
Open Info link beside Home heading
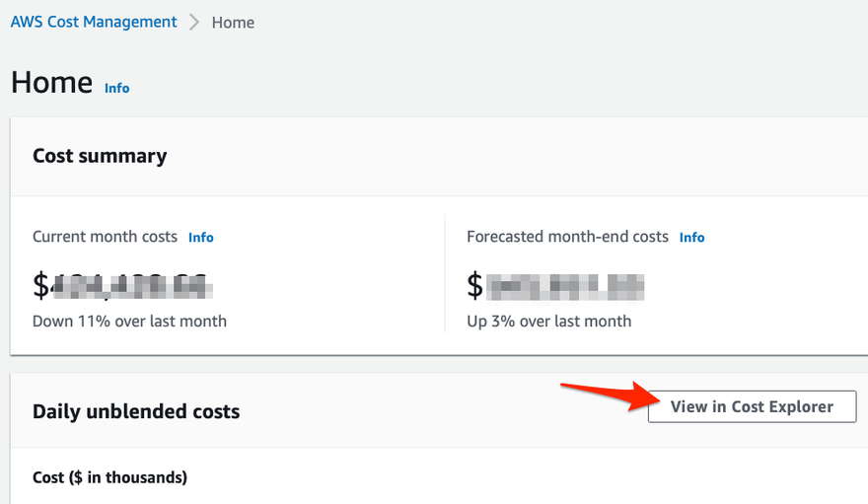point(116,88)
